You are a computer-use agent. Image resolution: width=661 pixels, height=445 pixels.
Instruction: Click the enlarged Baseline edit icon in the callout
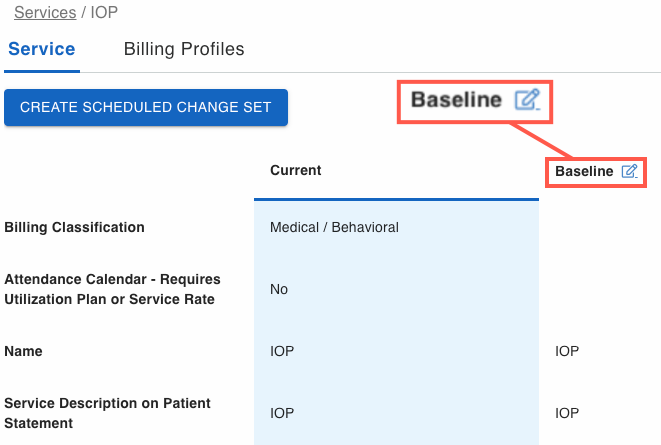pos(527,100)
